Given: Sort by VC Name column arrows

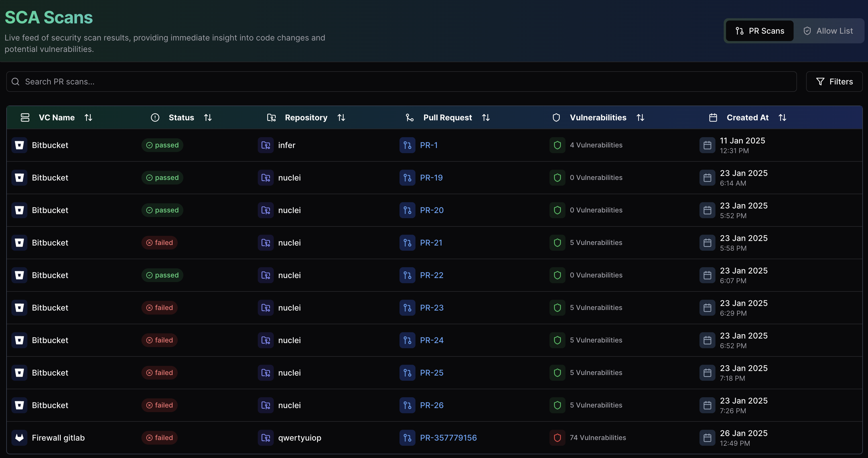Looking at the screenshot, I should pyautogui.click(x=88, y=117).
